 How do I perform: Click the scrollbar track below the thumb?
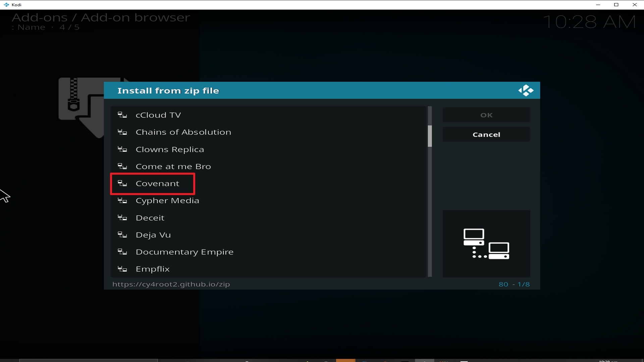pos(430,212)
